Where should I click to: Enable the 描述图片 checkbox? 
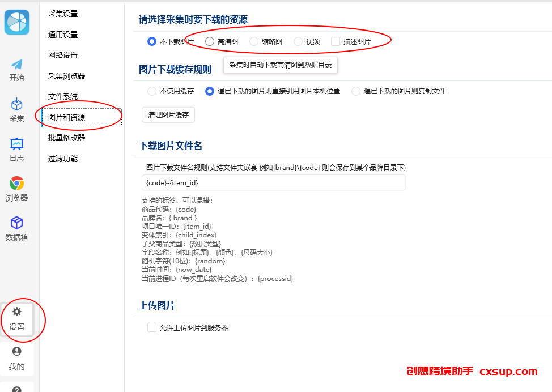point(336,41)
